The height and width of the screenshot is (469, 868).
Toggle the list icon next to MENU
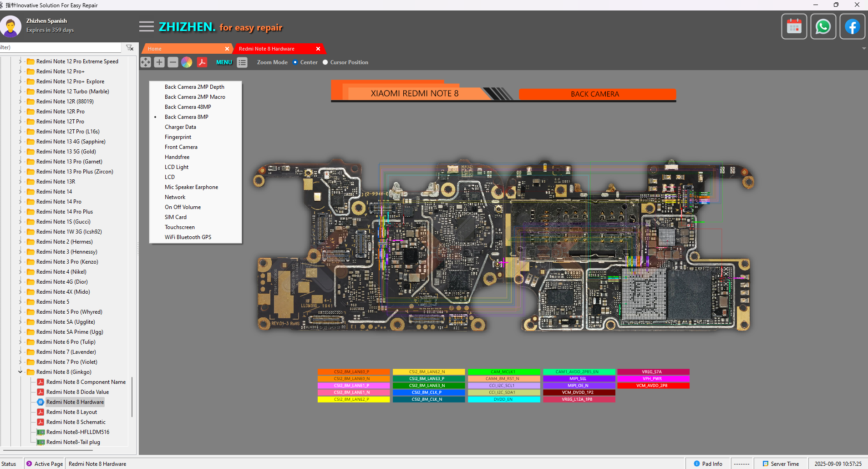(x=242, y=62)
